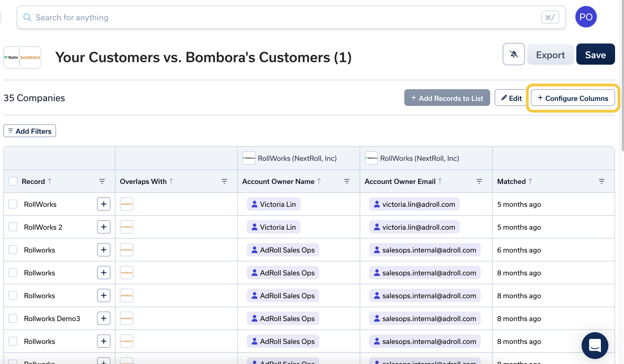624x364 pixels.
Task: Open filter menu on Account Owner Email
Action: tap(479, 181)
